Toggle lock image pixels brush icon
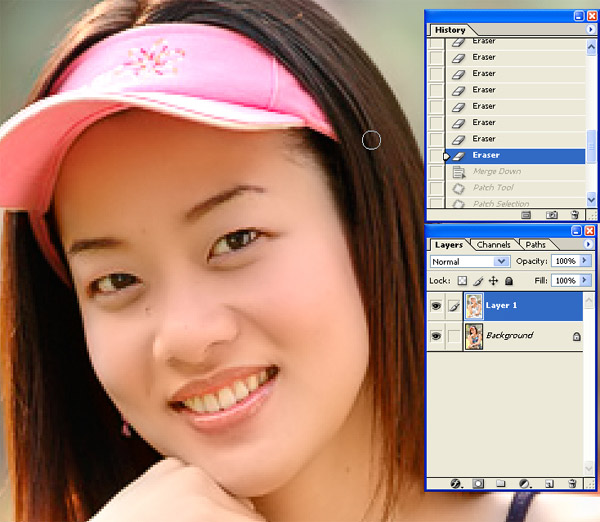 click(478, 281)
